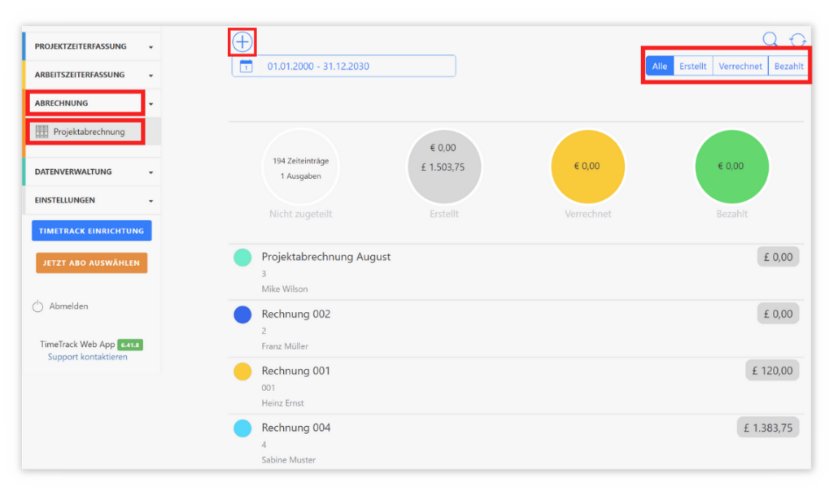Screen dimensions: 838x504
Task: Filter invoices by Bezahlt
Action: coord(788,67)
